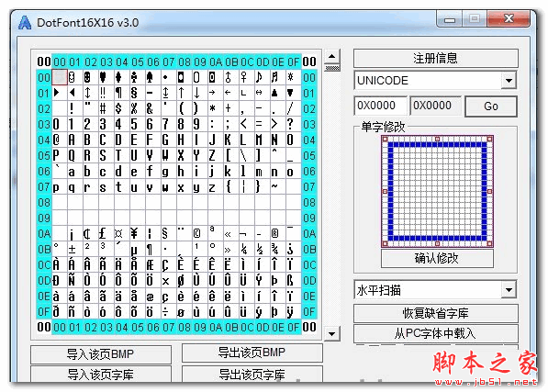Click the 恢复缺省字库 restore default font button

pos(435,313)
